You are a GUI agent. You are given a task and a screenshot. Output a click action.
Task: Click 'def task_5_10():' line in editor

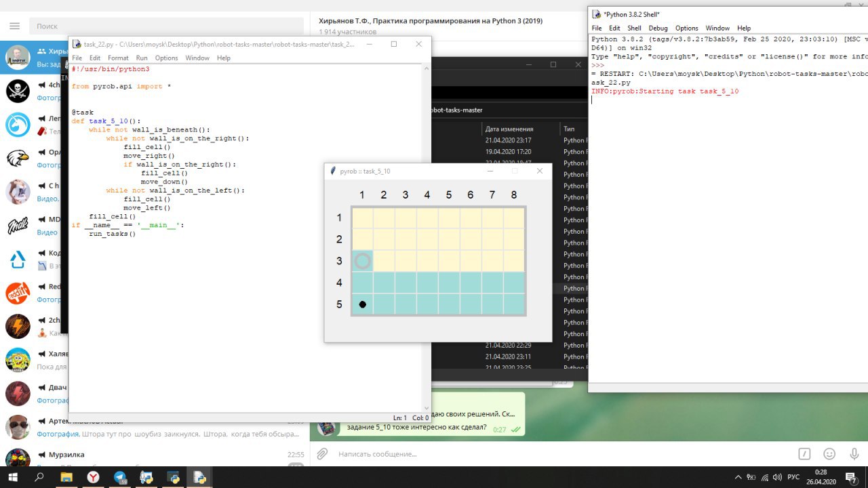tap(106, 121)
